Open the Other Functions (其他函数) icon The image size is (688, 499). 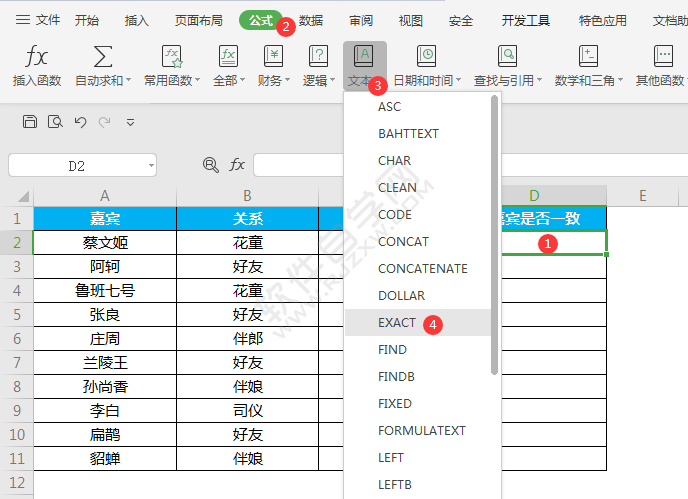pos(663,56)
